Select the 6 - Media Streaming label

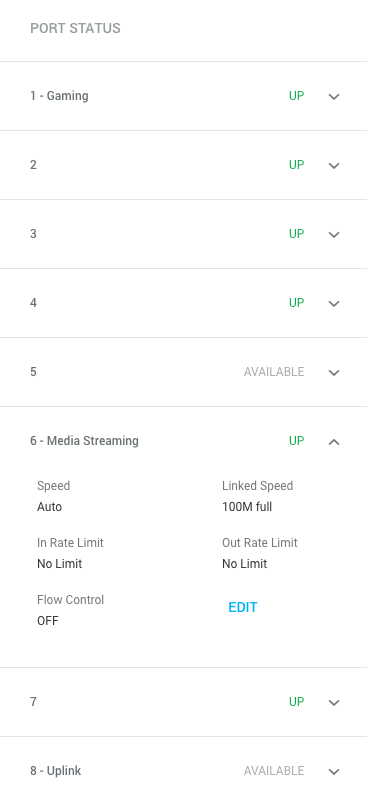tap(84, 441)
